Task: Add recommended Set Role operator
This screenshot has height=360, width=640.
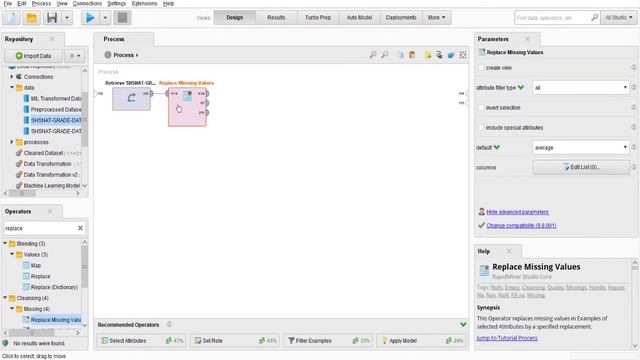Action: pos(235,340)
